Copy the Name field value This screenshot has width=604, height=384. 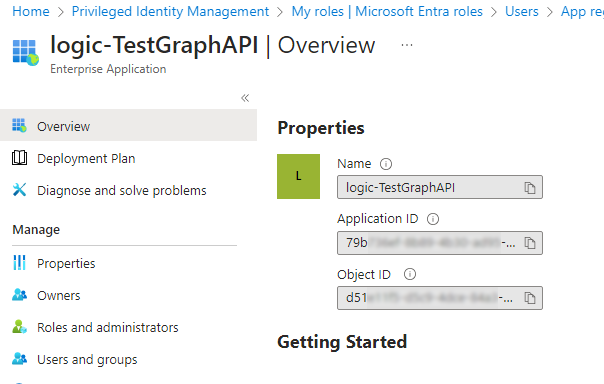(x=530, y=188)
